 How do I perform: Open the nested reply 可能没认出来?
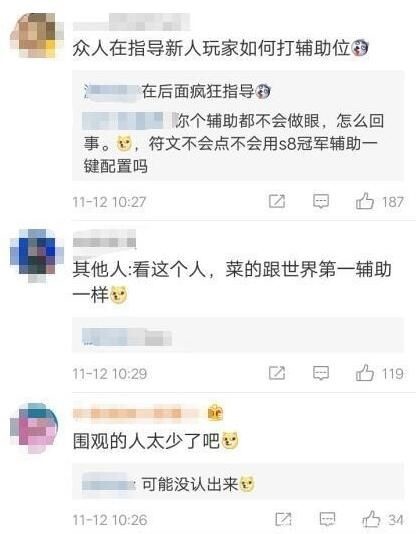pyautogui.click(x=168, y=484)
